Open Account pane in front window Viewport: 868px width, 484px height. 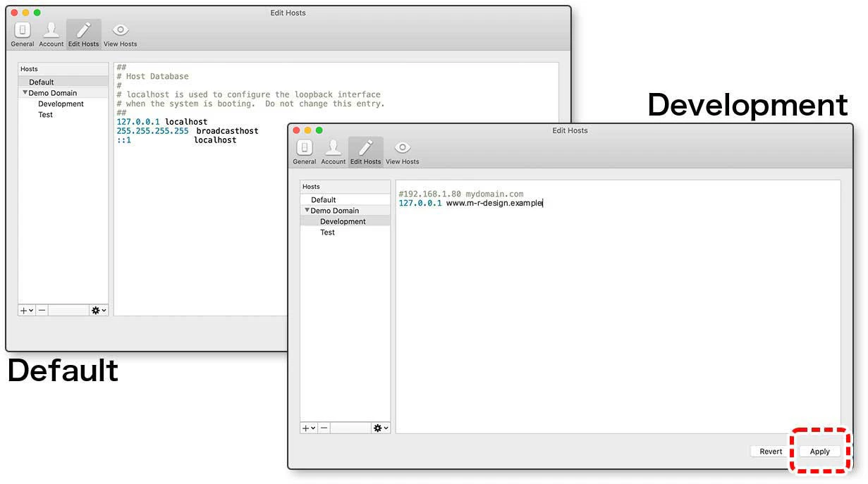point(334,151)
